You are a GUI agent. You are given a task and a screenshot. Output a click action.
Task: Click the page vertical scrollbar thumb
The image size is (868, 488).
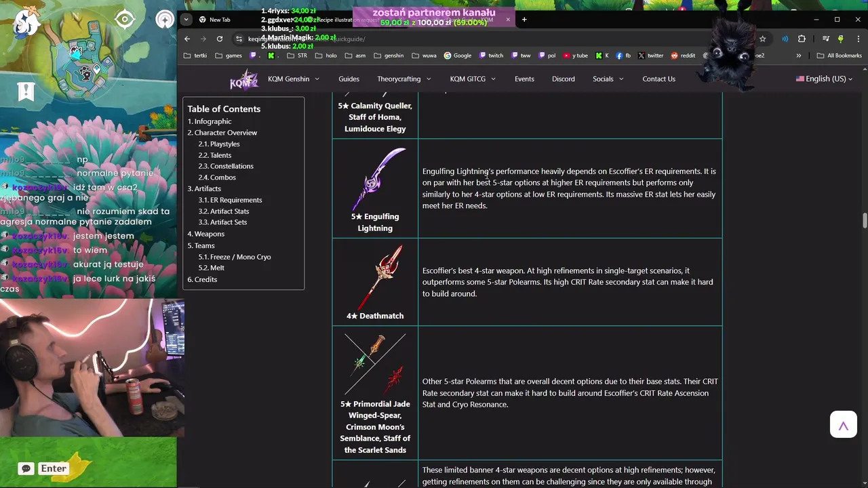point(865,221)
